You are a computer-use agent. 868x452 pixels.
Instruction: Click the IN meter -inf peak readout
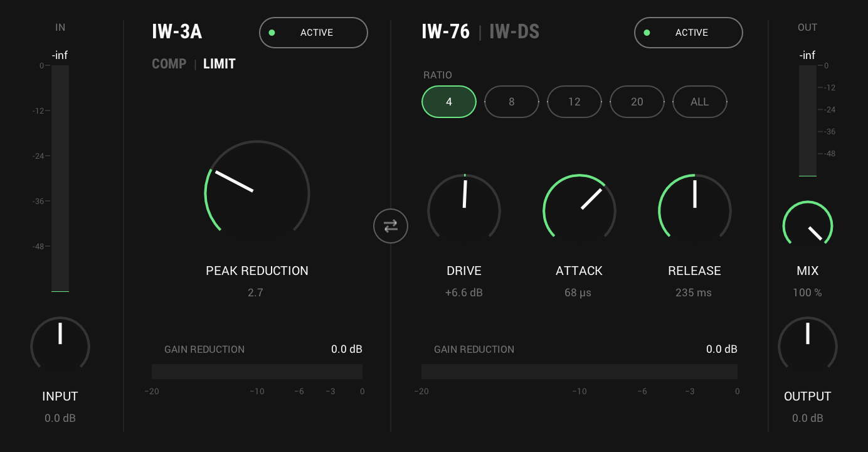pos(60,55)
